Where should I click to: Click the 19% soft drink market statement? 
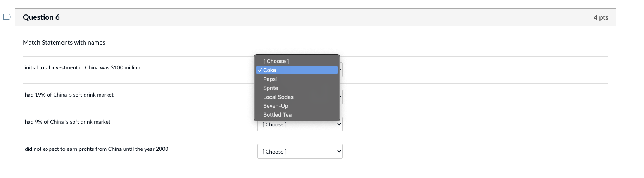point(69,95)
